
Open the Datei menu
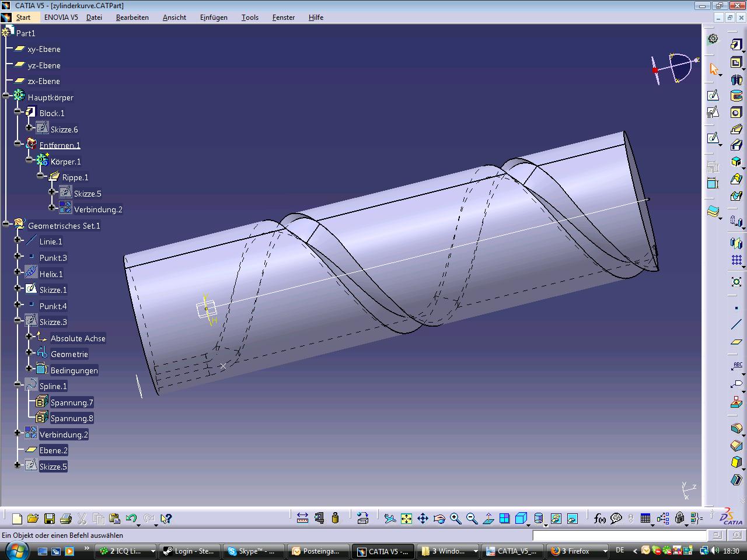coord(94,17)
